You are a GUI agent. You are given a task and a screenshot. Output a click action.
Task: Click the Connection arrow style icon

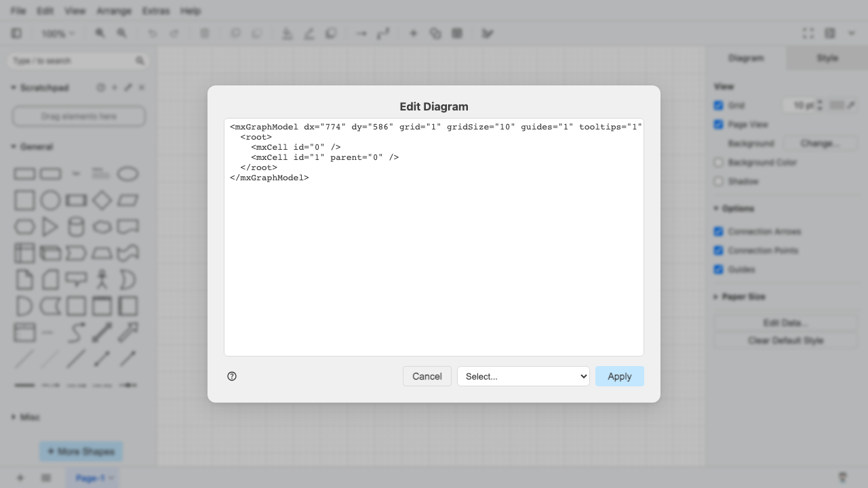click(x=361, y=33)
